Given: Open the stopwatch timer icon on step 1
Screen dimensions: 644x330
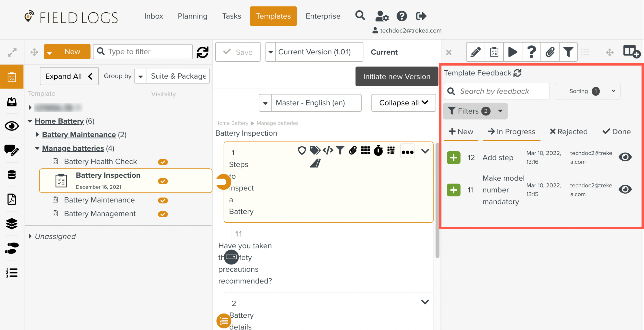Looking at the screenshot, I should [x=378, y=150].
